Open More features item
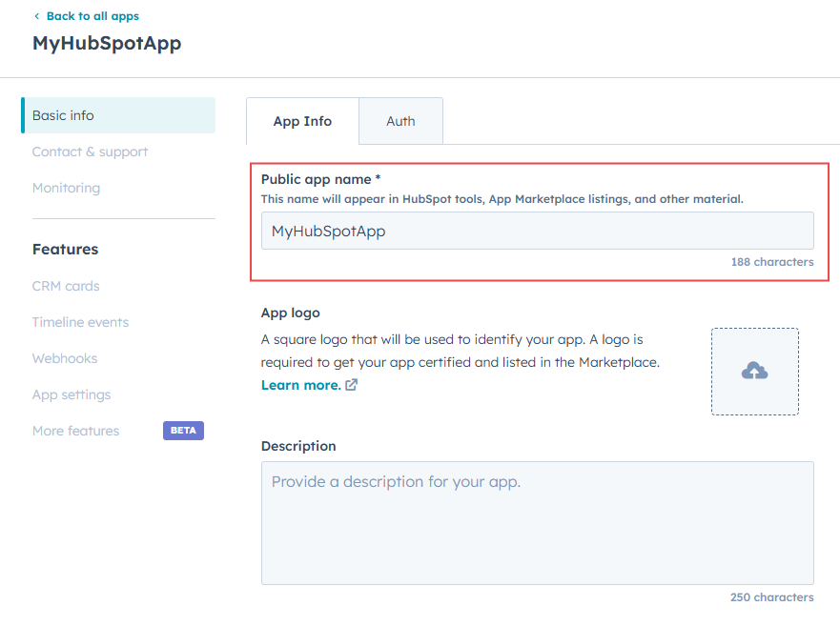Viewport: 840px width, 626px height. 75,431
